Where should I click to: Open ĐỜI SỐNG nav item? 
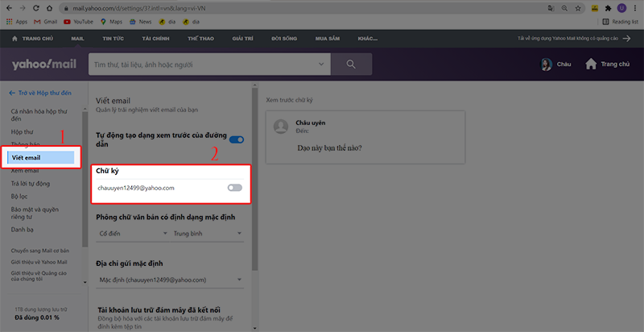coord(284,39)
